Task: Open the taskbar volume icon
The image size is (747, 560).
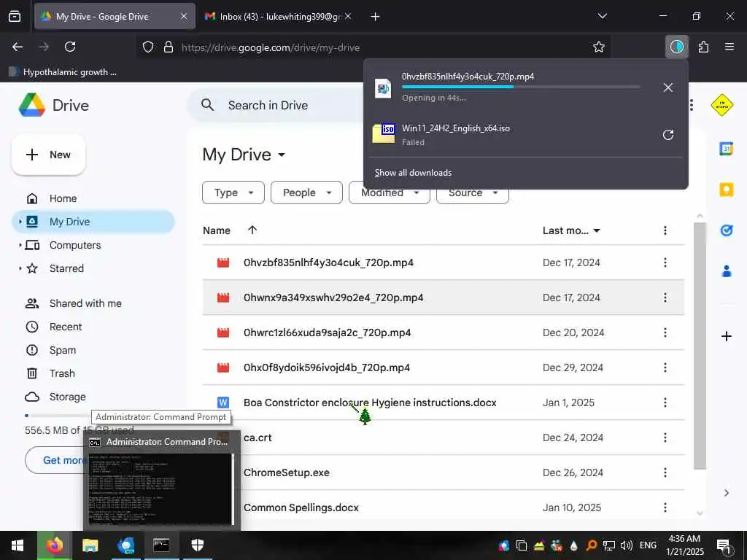Action: [627, 545]
